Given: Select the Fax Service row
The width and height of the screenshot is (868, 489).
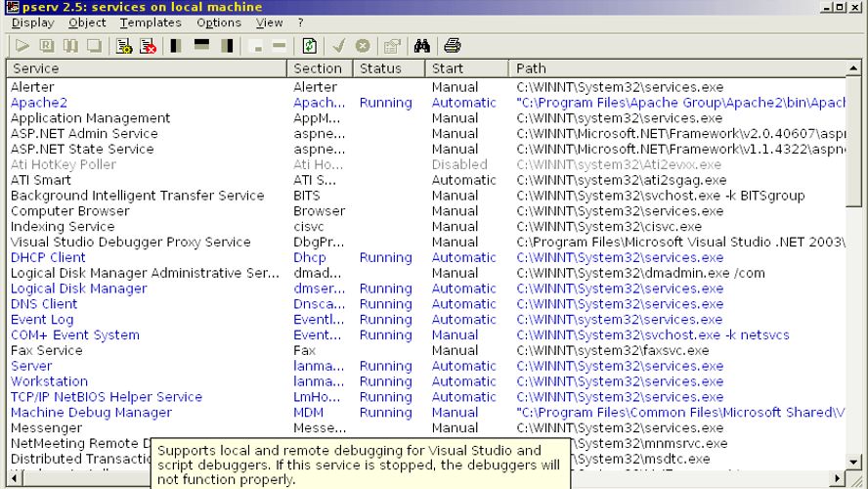Looking at the screenshot, I should tap(426, 350).
